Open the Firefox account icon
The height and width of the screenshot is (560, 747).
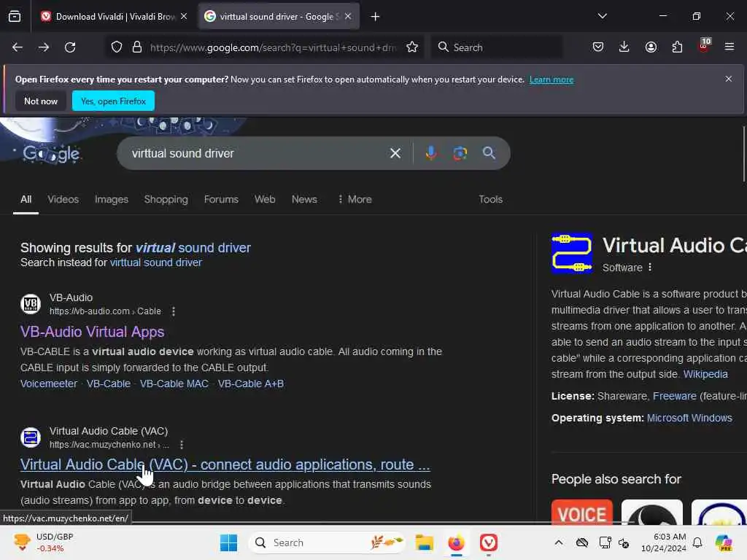click(651, 47)
